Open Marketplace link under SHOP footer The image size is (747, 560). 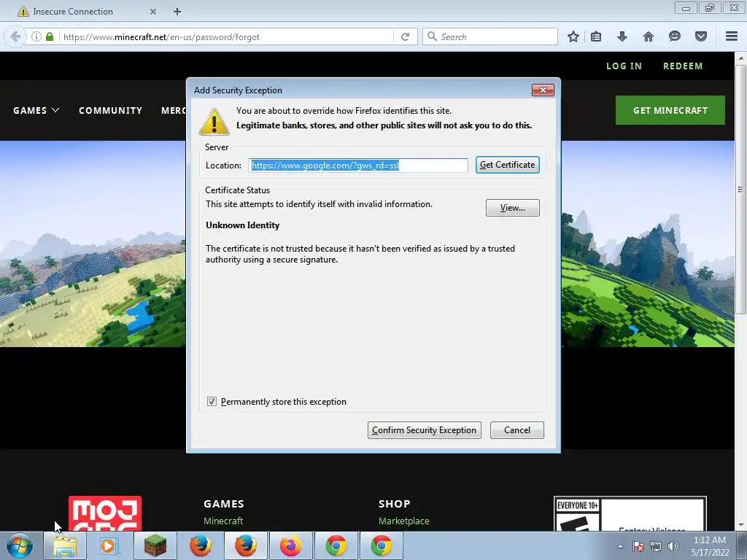click(404, 521)
